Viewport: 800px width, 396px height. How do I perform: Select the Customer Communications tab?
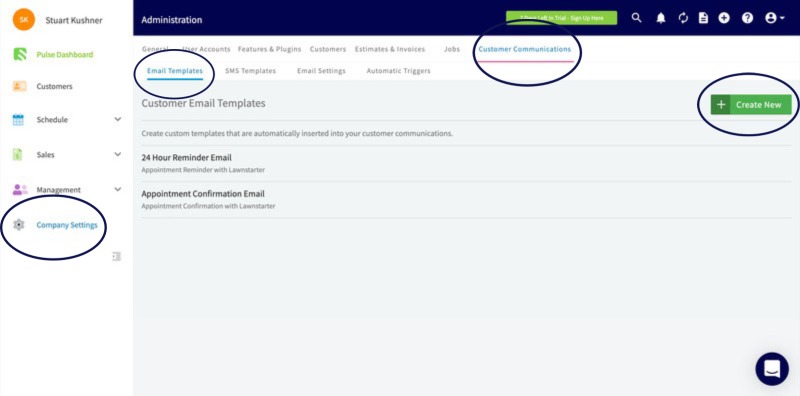524,50
